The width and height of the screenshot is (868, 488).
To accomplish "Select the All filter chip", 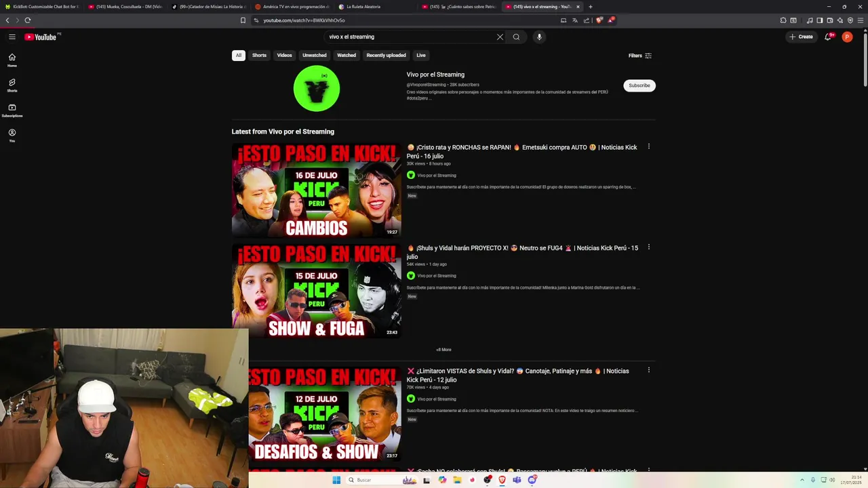I will 238,56.
